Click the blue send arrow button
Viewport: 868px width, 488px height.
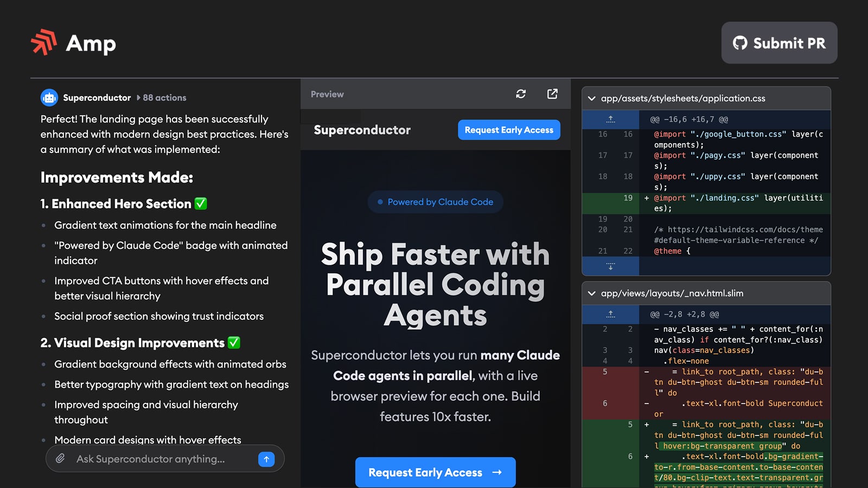266,459
